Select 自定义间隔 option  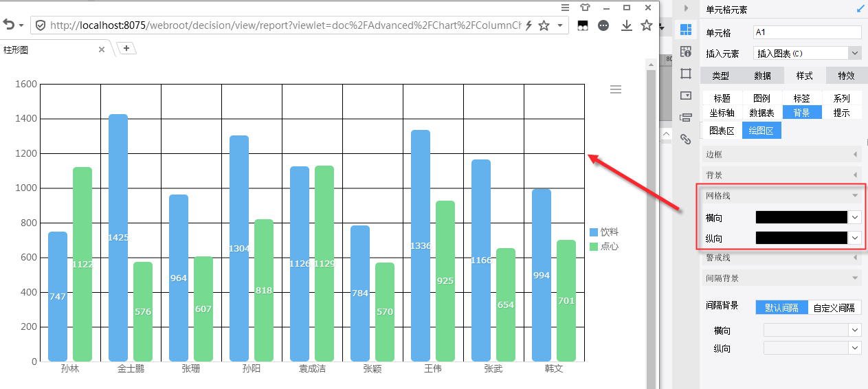tap(835, 307)
